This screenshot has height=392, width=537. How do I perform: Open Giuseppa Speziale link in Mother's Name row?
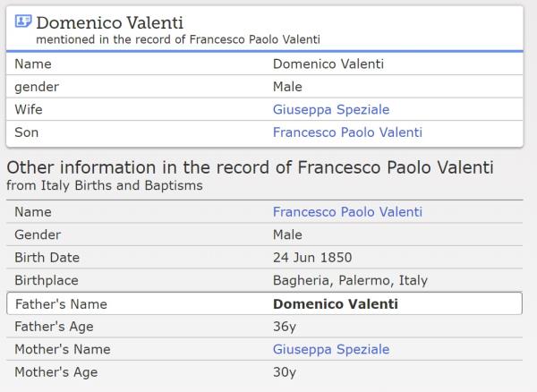click(x=330, y=349)
